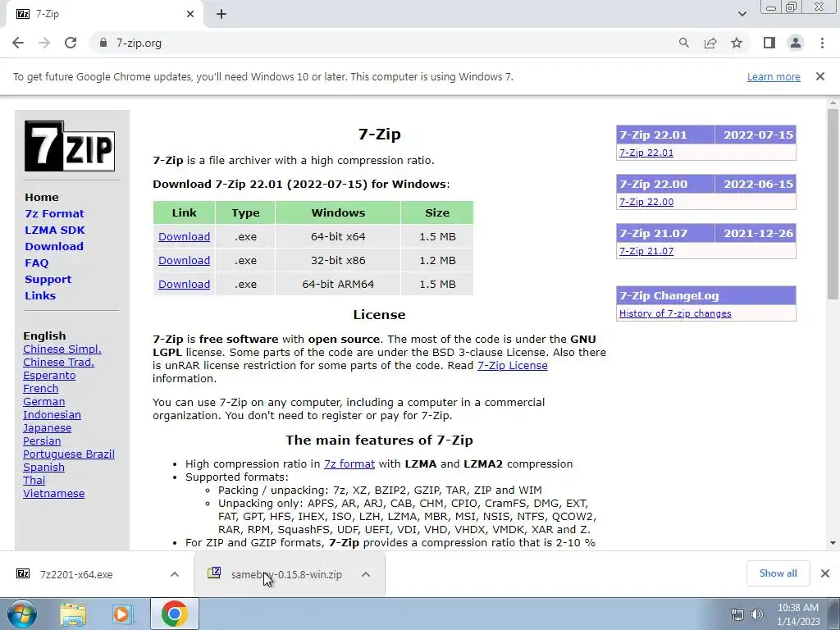
Task: Open the 7z Format page
Action: point(54,214)
